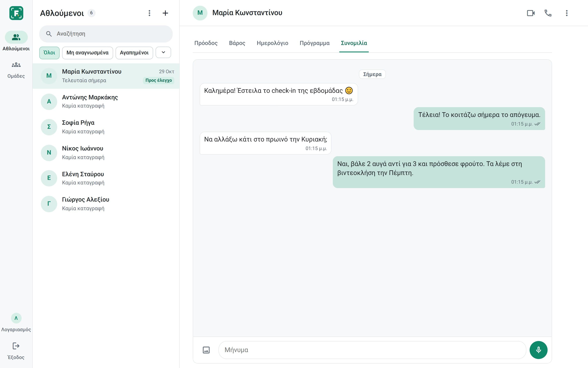Switch to the Πρόοδος tab

pos(206,43)
